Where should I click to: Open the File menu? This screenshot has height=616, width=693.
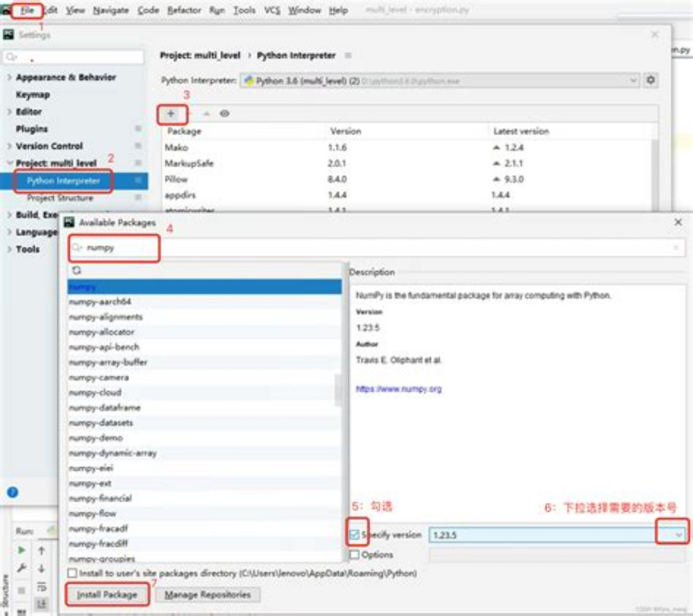27,10
